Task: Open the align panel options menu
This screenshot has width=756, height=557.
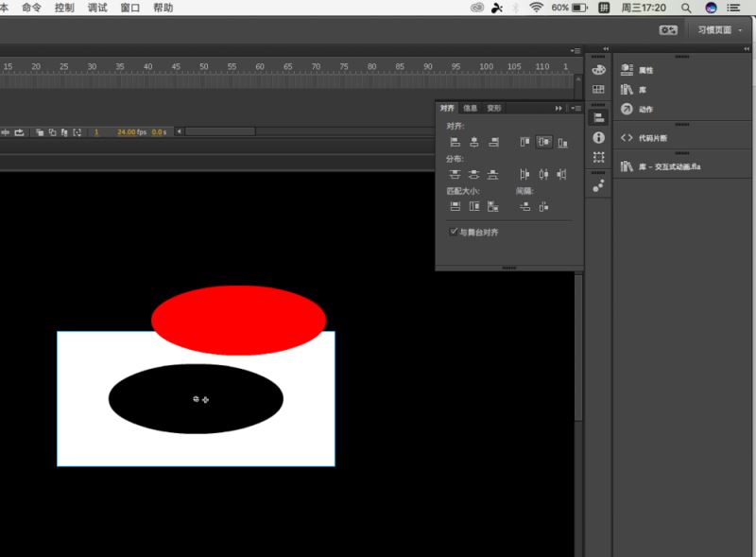Action: [576, 108]
